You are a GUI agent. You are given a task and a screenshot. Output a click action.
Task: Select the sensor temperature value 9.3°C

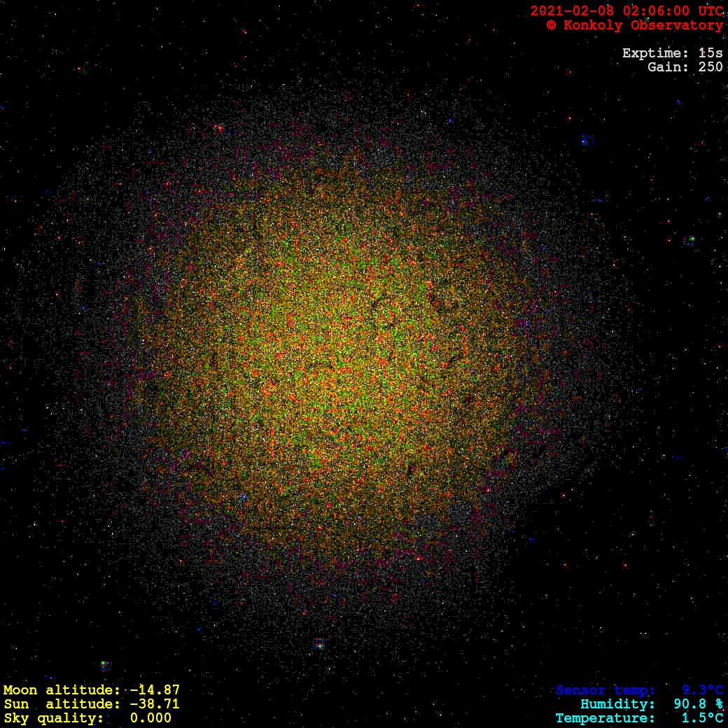click(x=702, y=690)
